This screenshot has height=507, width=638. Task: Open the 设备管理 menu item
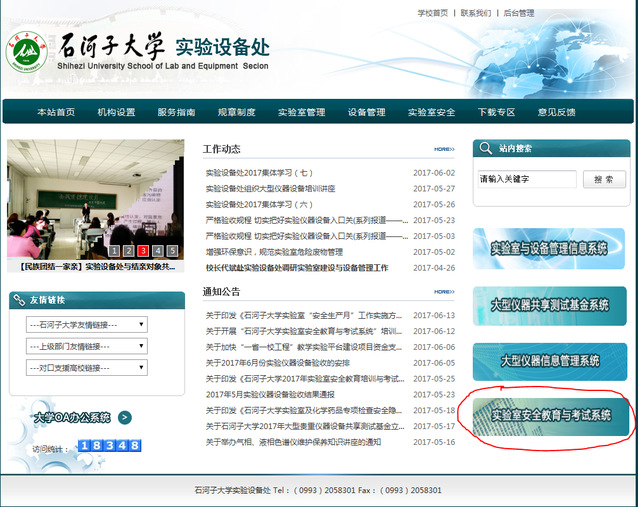(x=367, y=112)
